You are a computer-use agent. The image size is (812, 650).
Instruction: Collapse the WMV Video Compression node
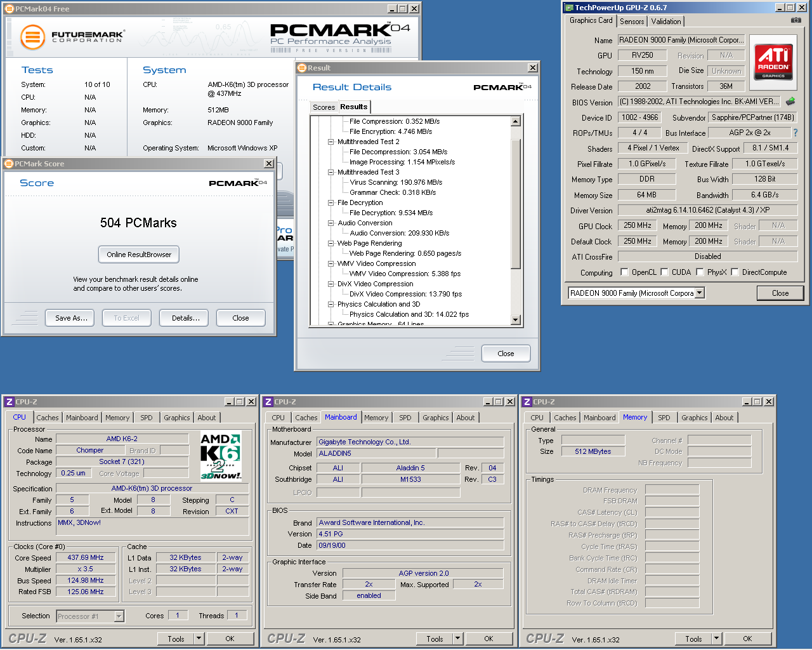(x=331, y=263)
